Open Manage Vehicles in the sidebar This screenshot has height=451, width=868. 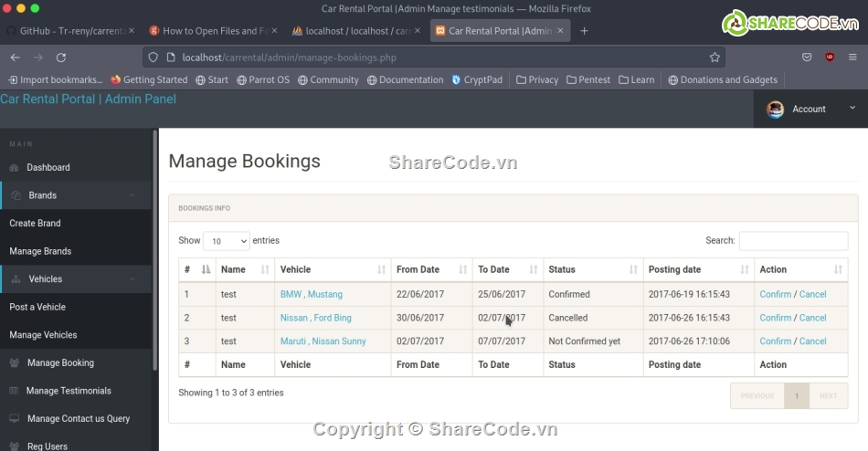point(43,335)
